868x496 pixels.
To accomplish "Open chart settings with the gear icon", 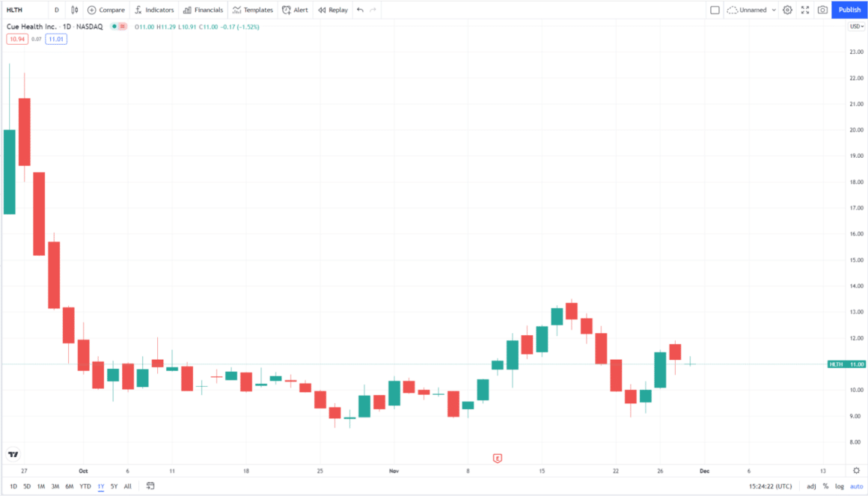I will coord(787,10).
